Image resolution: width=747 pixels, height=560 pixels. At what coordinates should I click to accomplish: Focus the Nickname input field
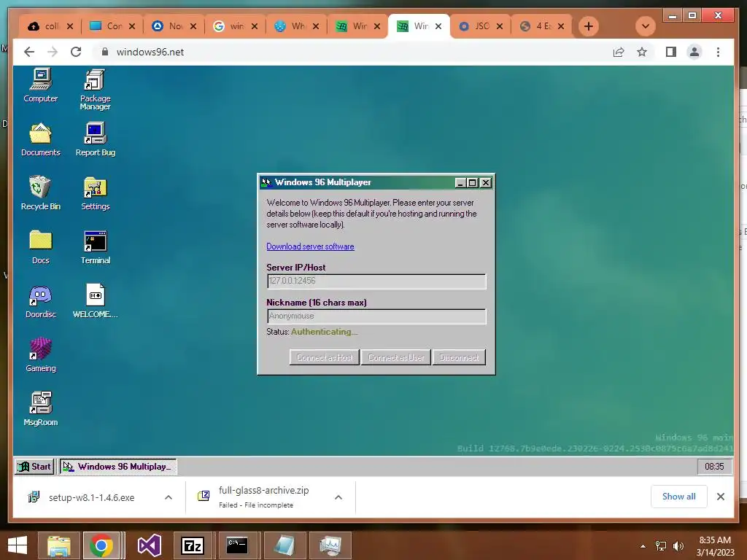point(376,316)
